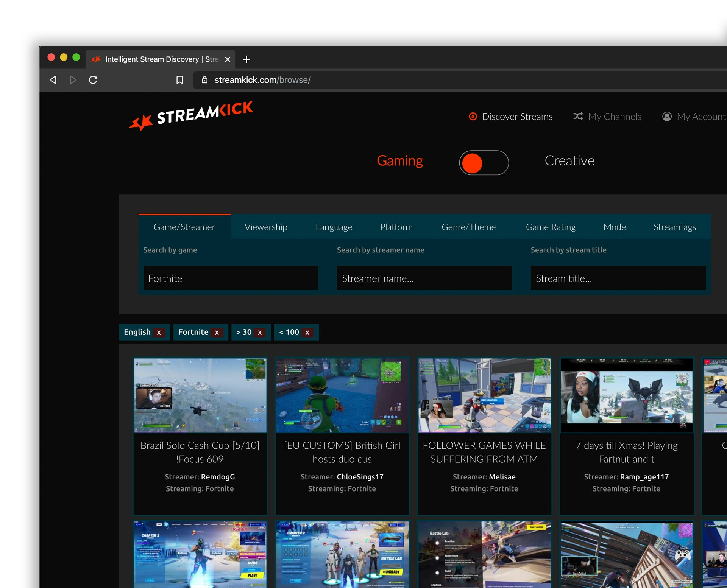This screenshot has height=588, width=727.
Task: Open the Genre/Theme filter tab
Action: point(468,227)
